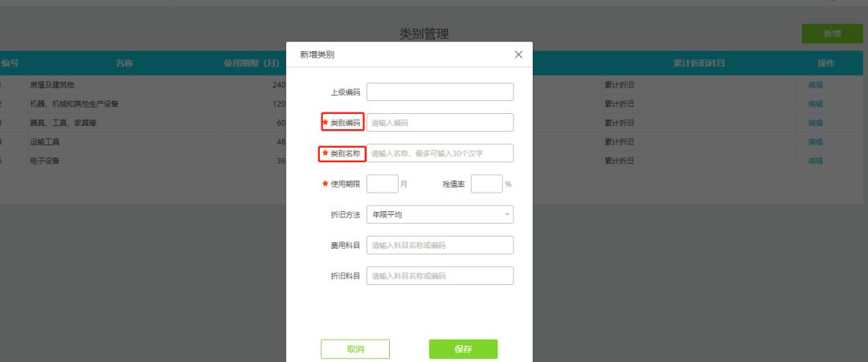Click 编辑 link for 电子设备 row

pos(815,161)
